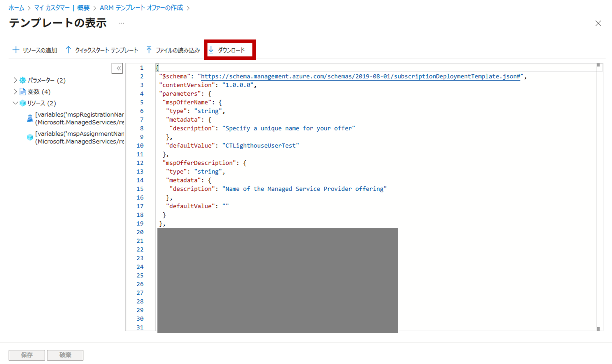
Task: Click the 変数 document icon
Action: click(x=23, y=92)
